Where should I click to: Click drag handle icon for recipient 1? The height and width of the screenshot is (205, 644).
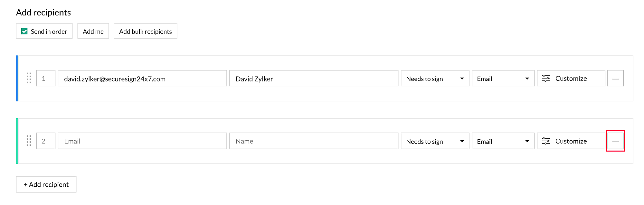pyautogui.click(x=29, y=78)
